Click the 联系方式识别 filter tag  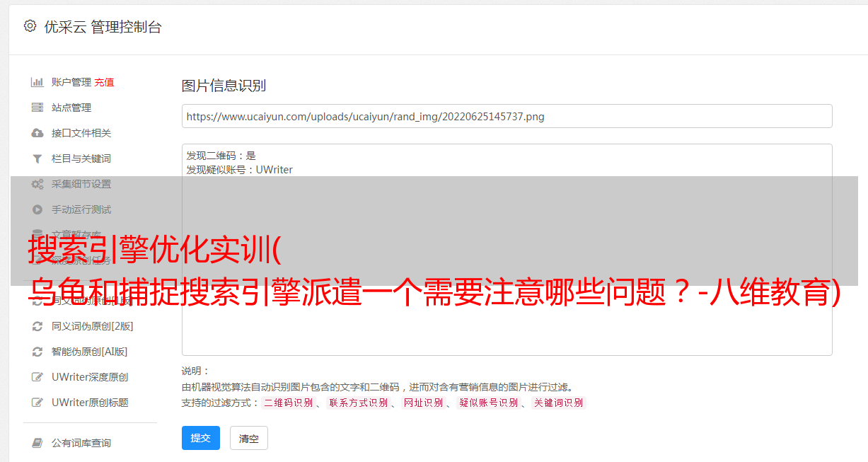359,403
